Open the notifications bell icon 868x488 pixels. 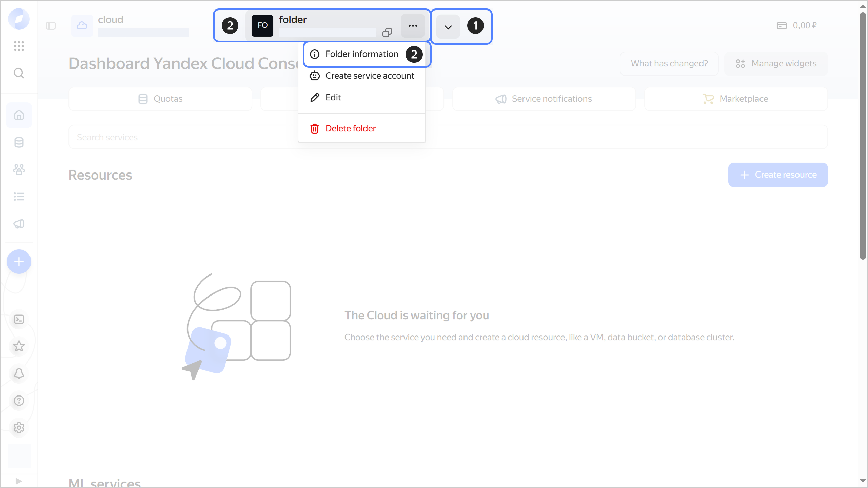tap(19, 373)
